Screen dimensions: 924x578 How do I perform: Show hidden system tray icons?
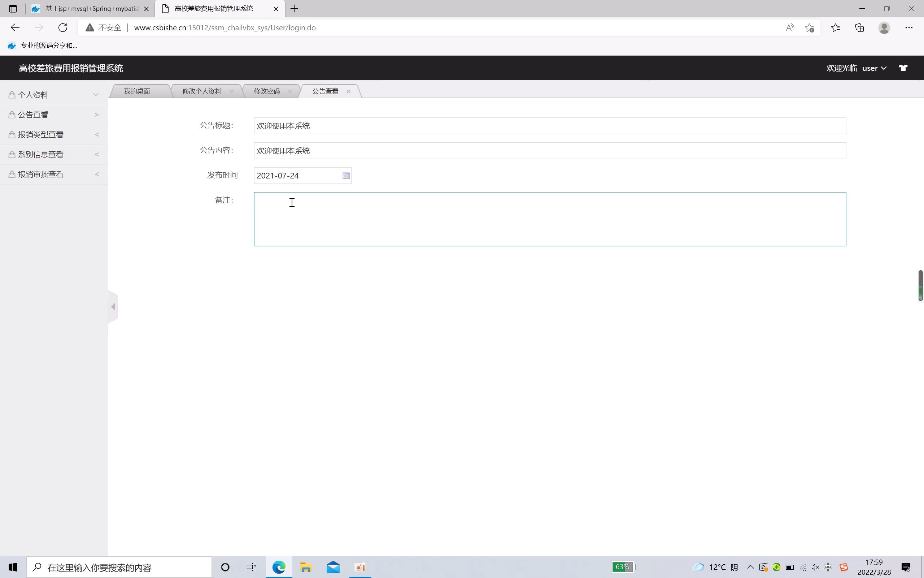tap(750, 567)
